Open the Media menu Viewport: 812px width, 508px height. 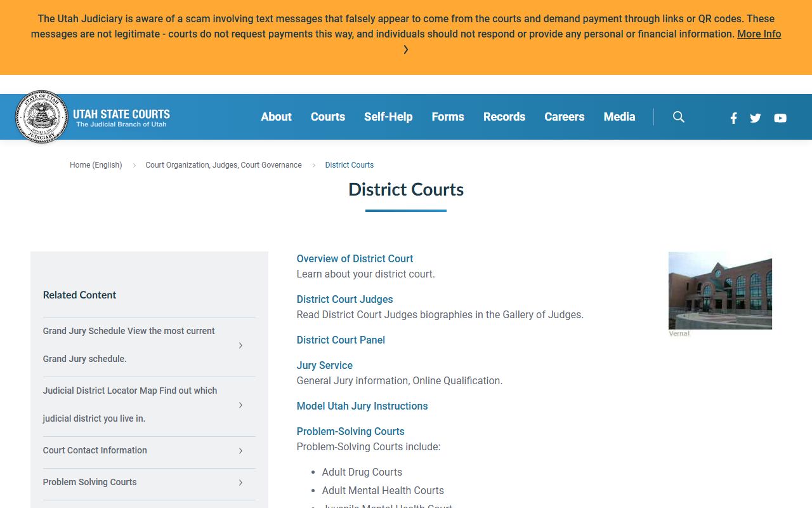coord(619,117)
